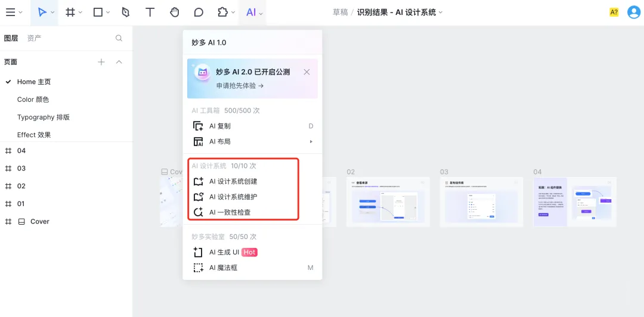Click the AI robot banner icon
Screen dimensions: 644x317
click(203, 72)
